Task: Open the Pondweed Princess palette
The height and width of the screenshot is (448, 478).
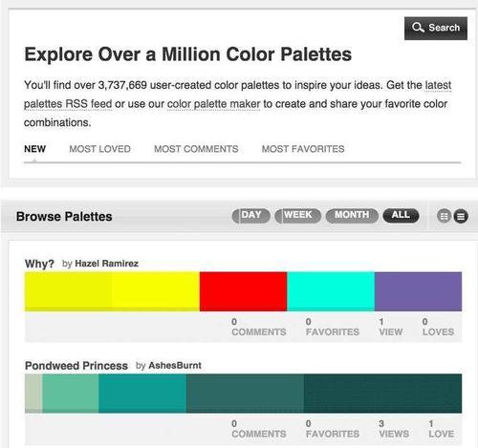Action: [x=76, y=366]
